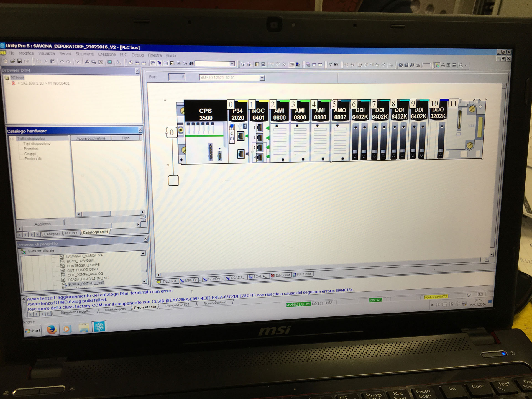
Task: Open the processor model BMX P34 2020 dropdown
Action: [262, 78]
